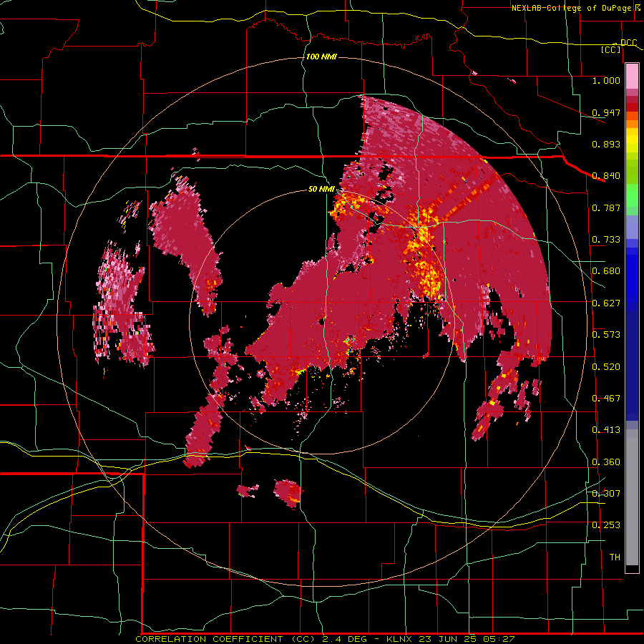Click the radar site dot at map center
This screenshot has height=644, width=644.
pyautogui.click(x=322, y=323)
